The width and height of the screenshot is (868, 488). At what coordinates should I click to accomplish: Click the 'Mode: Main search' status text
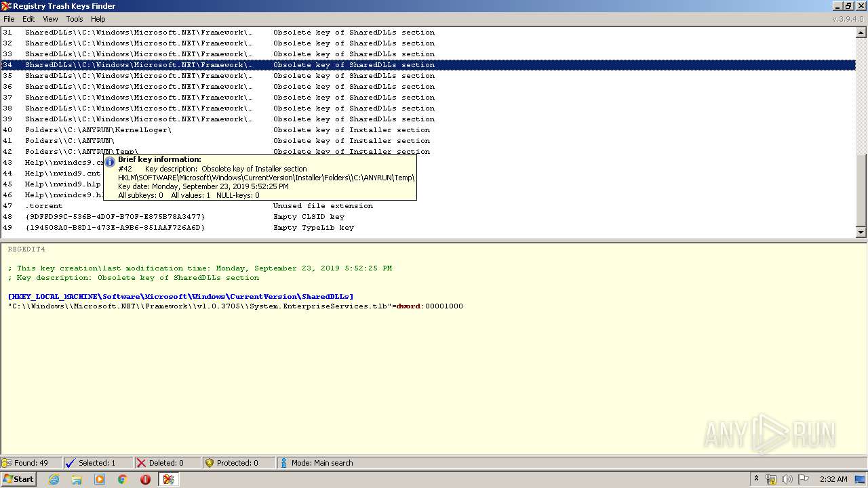pyautogui.click(x=322, y=463)
